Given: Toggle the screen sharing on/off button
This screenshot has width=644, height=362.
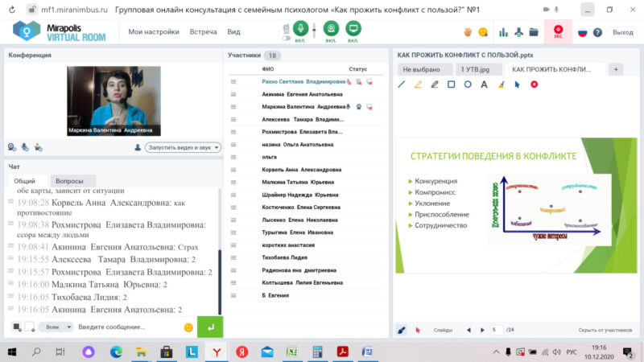Looking at the screenshot, I should tap(353, 28).
